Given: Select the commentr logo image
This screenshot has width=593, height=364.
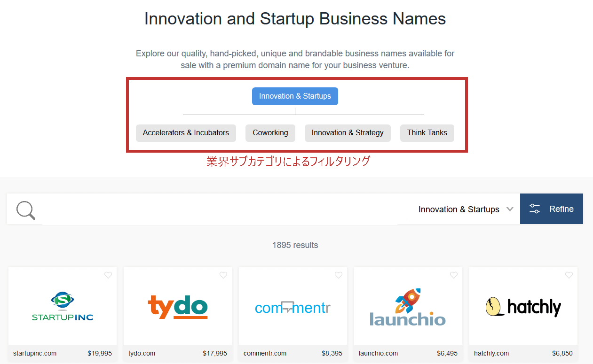Looking at the screenshot, I should click(x=293, y=308).
